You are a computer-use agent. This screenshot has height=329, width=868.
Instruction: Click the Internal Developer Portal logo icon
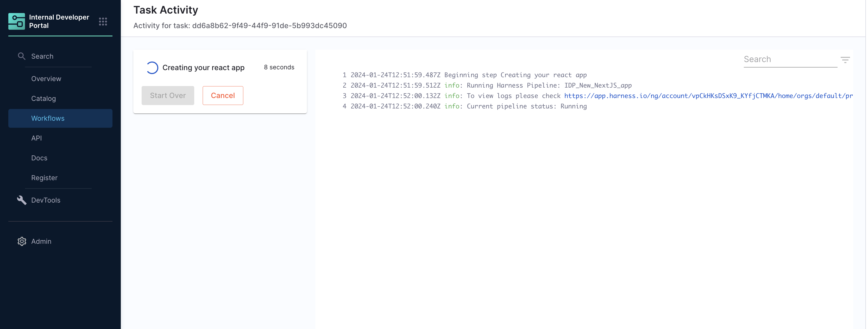[x=16, y=21]
